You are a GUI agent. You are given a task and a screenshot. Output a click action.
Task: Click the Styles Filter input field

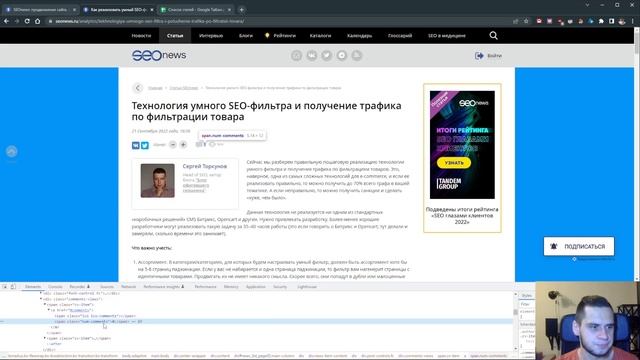click(x=527, y=304)
